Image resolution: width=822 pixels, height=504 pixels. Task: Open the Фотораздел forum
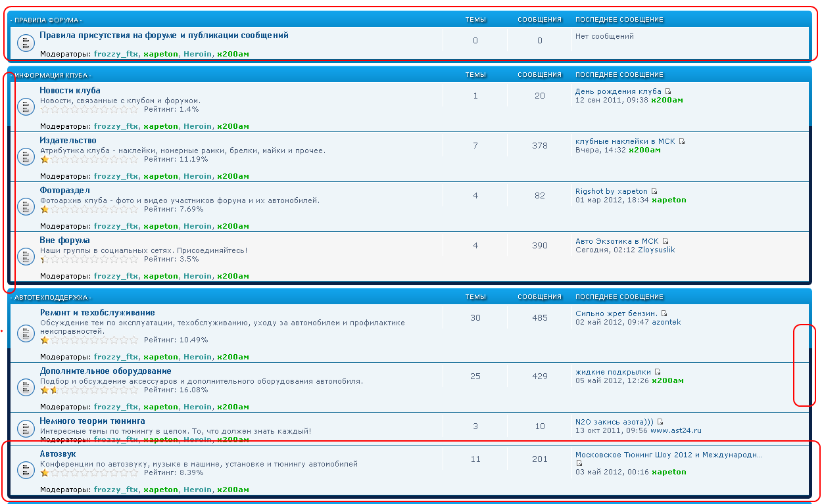pyautogui.click(x=64, y=191)
